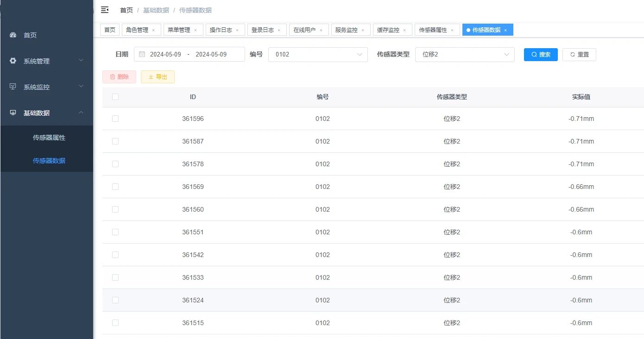Check the row with ID 361569
This screenshot has height=339, width=644.
point(115,187)
